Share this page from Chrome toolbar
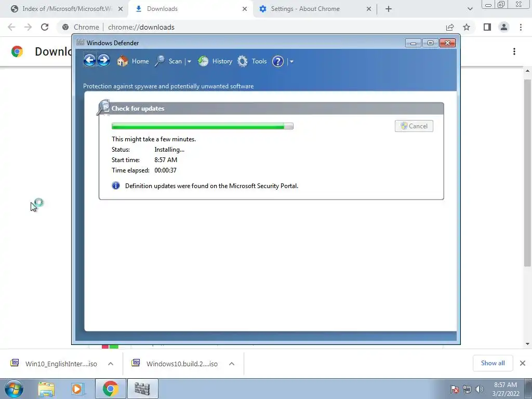 click(x=450, y=27)
